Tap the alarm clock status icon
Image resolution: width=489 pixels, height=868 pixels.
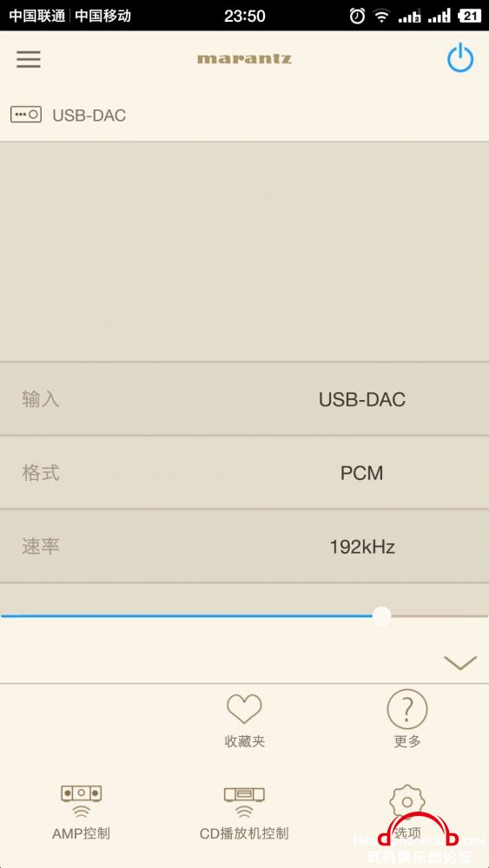click(357, 16)
